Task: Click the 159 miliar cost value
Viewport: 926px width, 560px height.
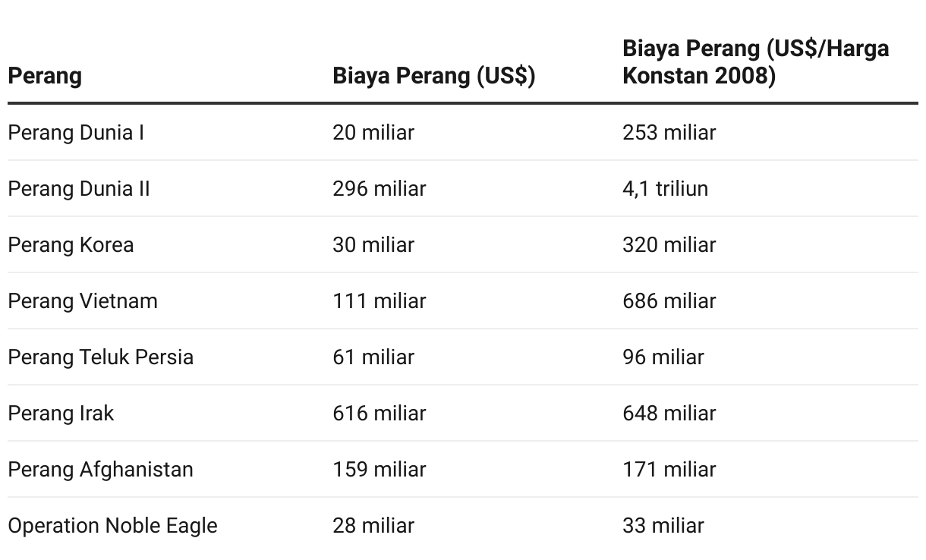Action: pos(380,470)
